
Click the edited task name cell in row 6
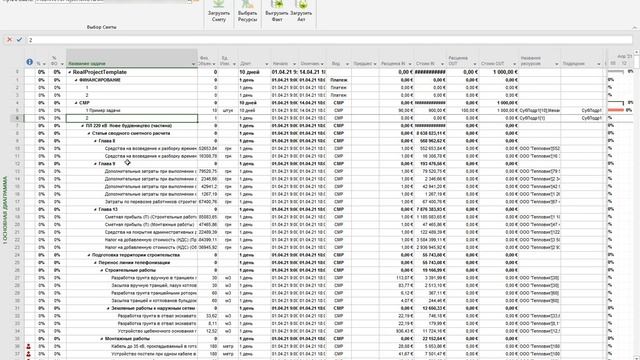click(x=132, y=118)
